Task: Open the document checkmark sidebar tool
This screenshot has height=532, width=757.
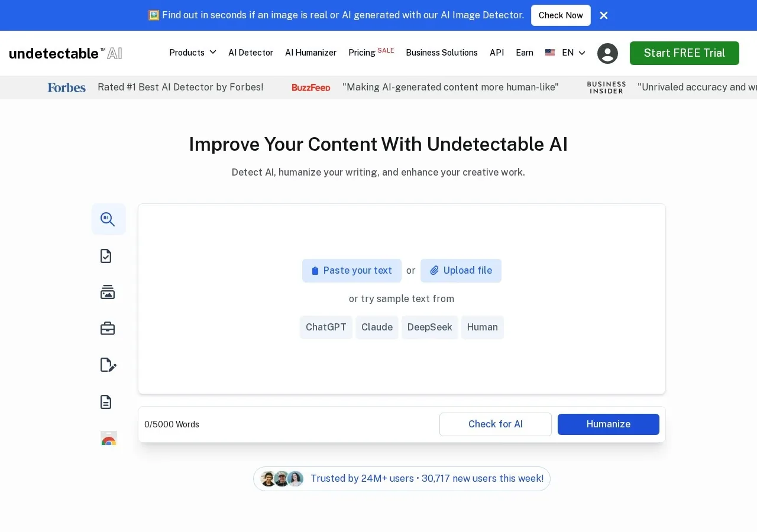Action: click(x=106, y=256)
